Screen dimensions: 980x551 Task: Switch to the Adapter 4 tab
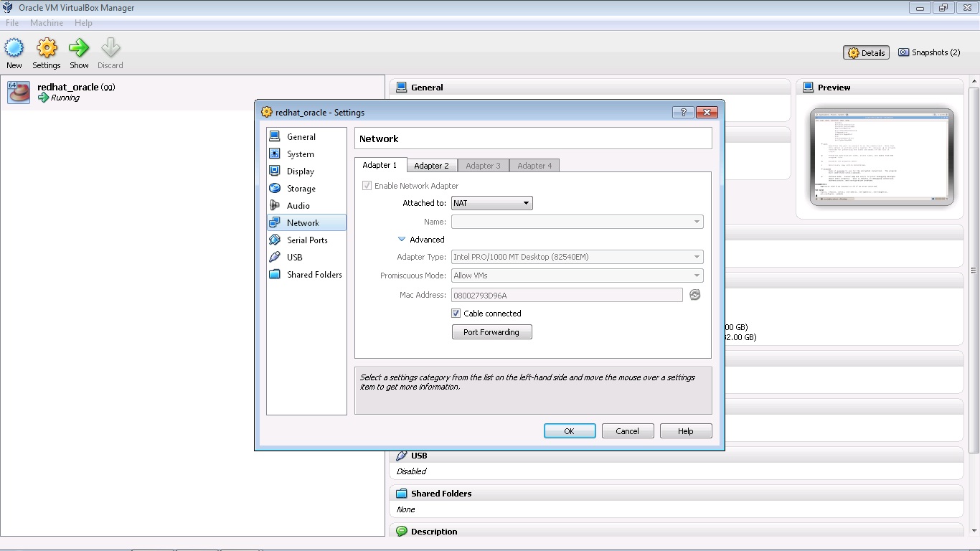(x=535, y=166)
